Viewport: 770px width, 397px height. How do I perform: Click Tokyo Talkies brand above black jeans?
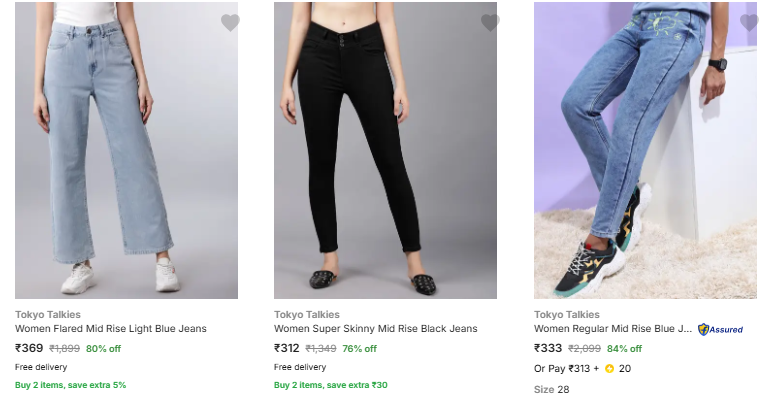(307, 314)
